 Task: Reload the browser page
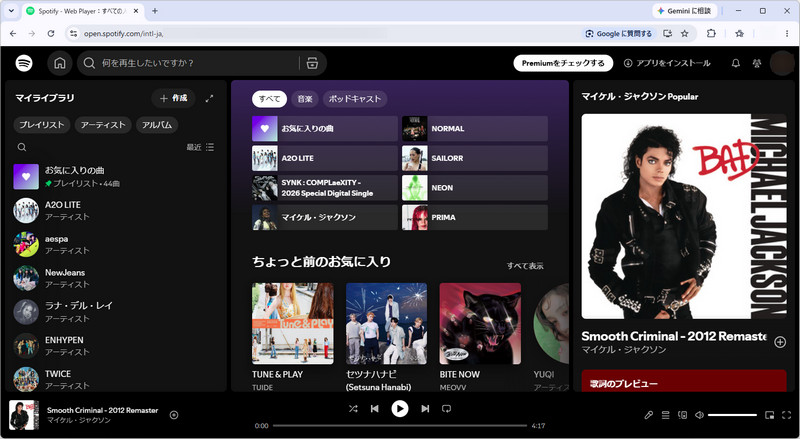tap(51, 33)
